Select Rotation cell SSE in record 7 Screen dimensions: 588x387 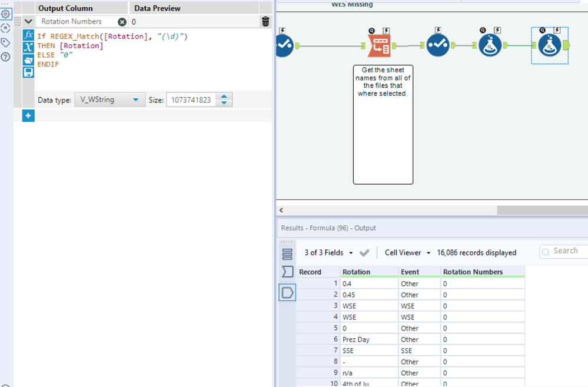370,351
